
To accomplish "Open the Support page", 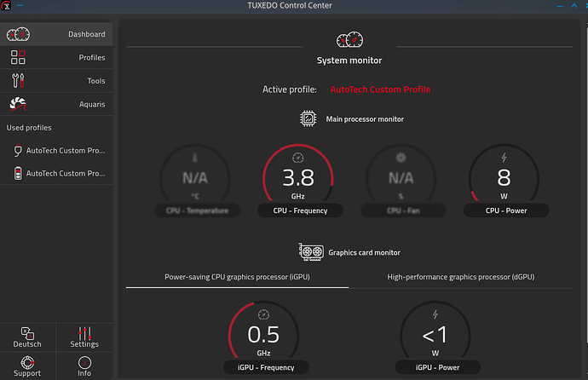I will point(27,366).
